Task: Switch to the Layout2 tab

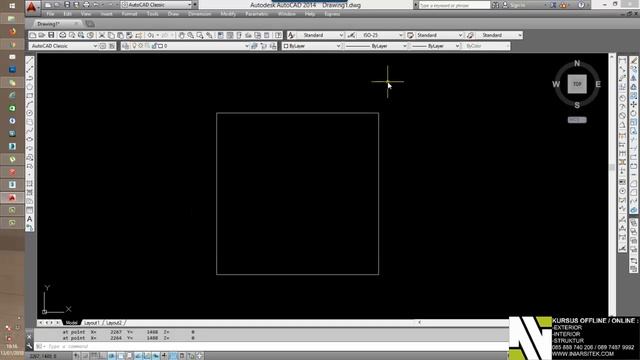Action: click(x=114, y=322)
